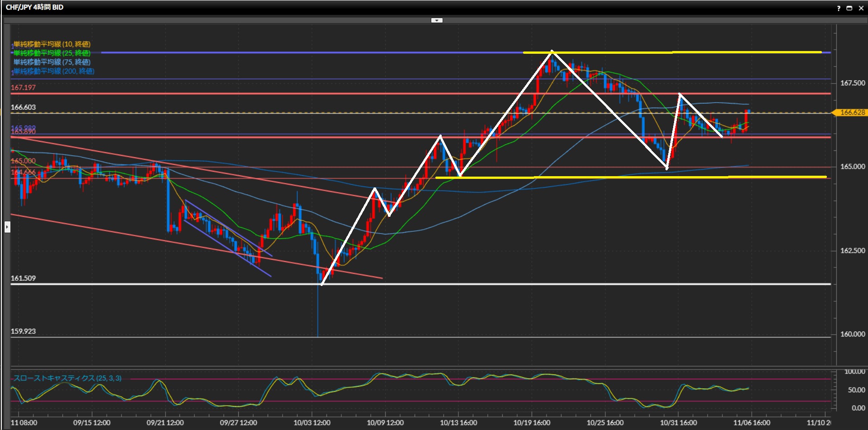The image size is (868, 430).
Task: Click the 166.603 price line label
Action: [x=23, y=107]
